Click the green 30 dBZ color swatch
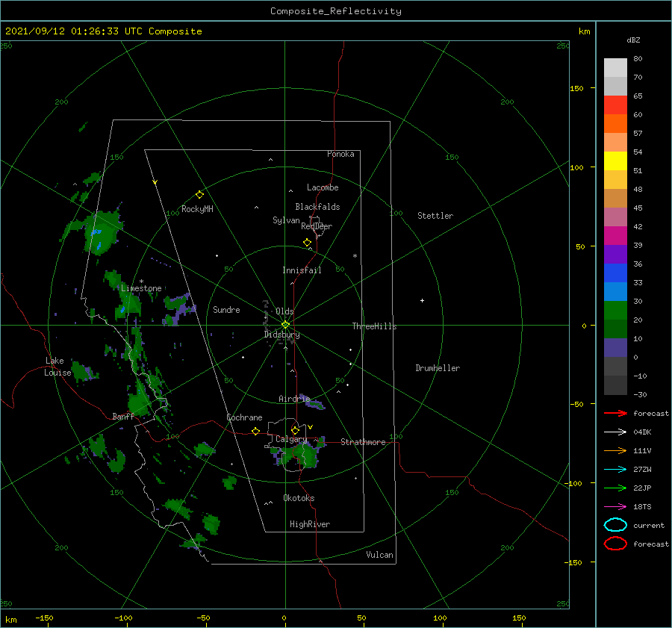 click(615, 311)
